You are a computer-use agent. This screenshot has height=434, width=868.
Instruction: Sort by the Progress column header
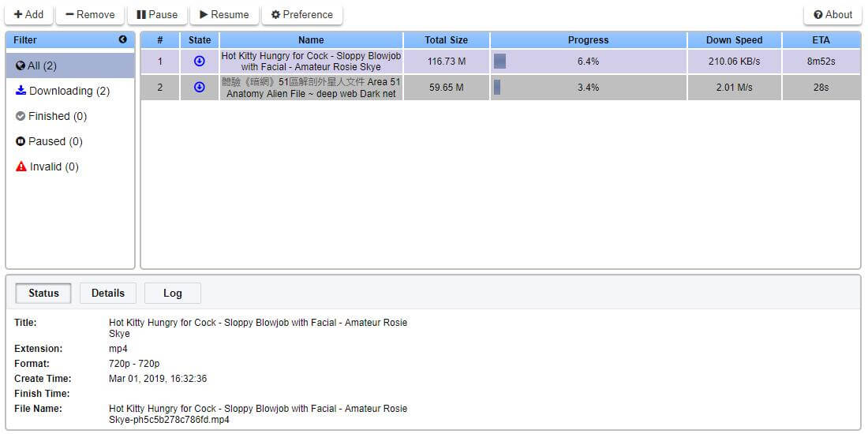(x=589, y=40)
